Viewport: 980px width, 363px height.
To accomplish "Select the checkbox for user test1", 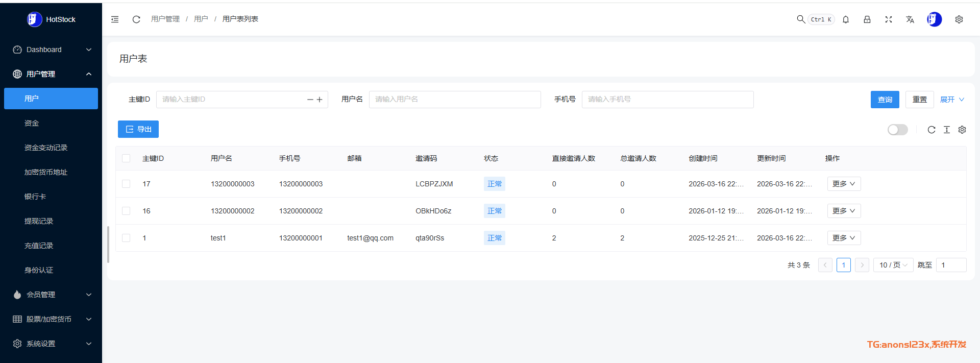I will point(126,238).
